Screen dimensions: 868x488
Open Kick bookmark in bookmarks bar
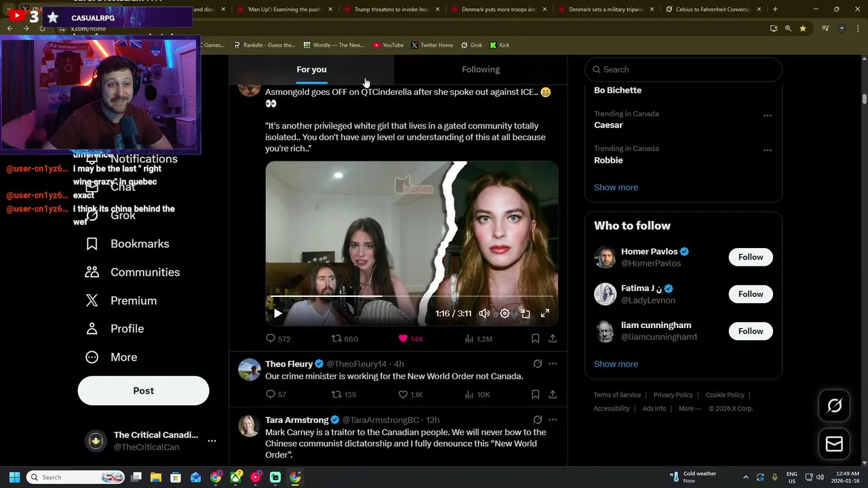pyautogui.click(x=499, y=45)
